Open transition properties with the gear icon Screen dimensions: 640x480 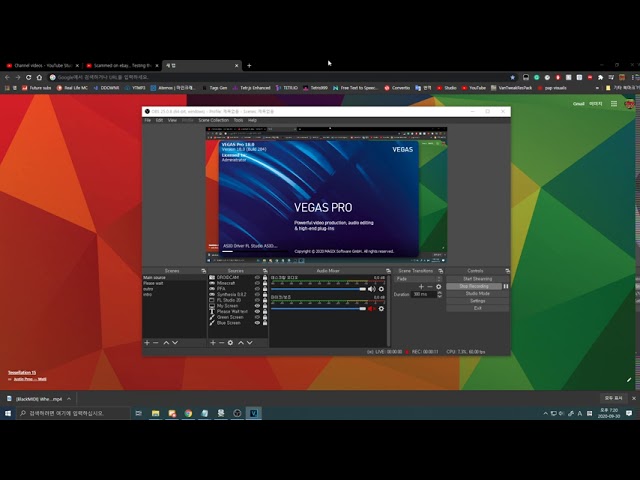(x=438, y=287)
